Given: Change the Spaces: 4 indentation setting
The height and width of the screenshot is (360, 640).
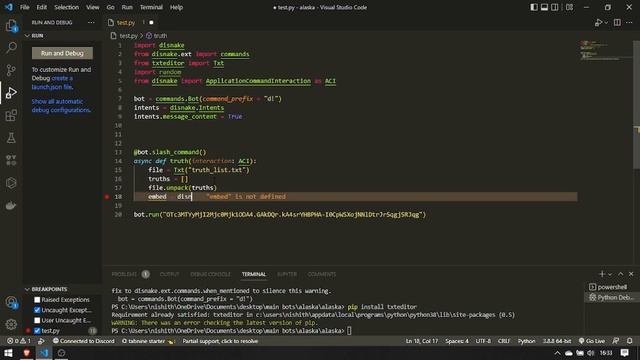Looking at the screenshot, I should pyautogui.click(x=457, y=341).
